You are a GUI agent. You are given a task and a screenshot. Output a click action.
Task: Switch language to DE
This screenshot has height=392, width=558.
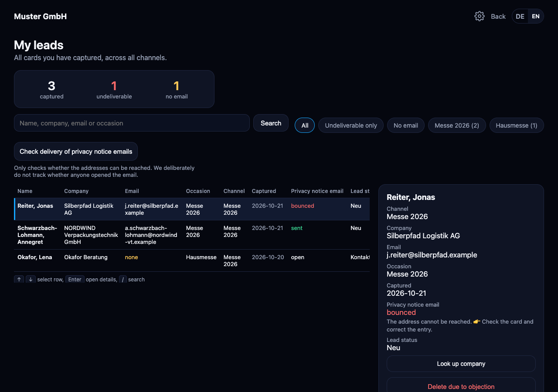[520, 17]
